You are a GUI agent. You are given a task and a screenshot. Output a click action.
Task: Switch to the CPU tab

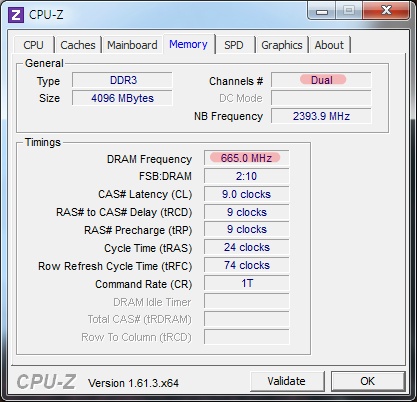pos(34,45)
